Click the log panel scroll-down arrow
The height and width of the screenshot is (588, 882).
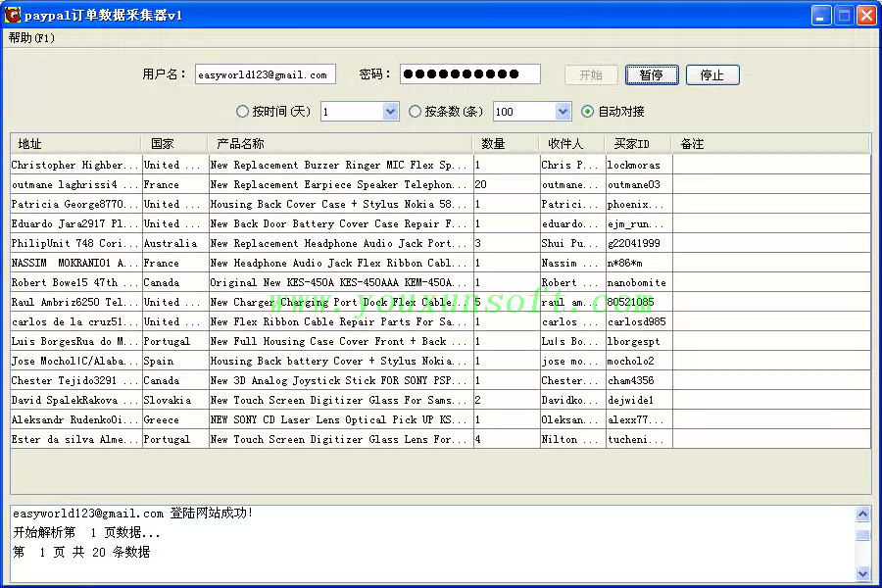click(862, 574)
